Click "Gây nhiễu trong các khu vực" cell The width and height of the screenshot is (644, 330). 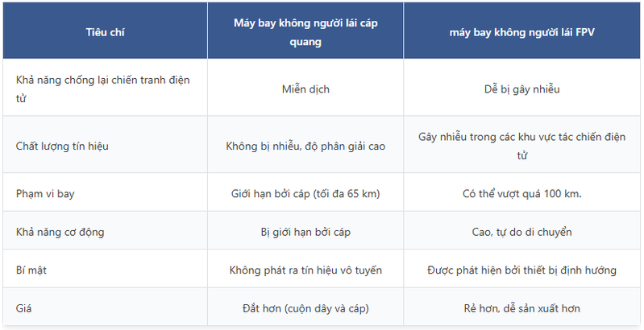pyautogui.click(x=521, y=146)
